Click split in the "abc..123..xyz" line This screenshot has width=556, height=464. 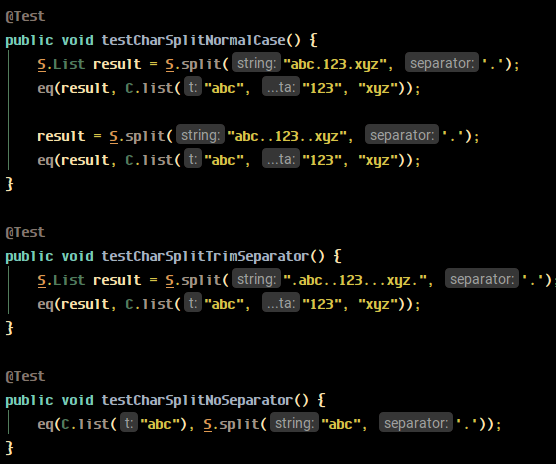coord(145,136)
